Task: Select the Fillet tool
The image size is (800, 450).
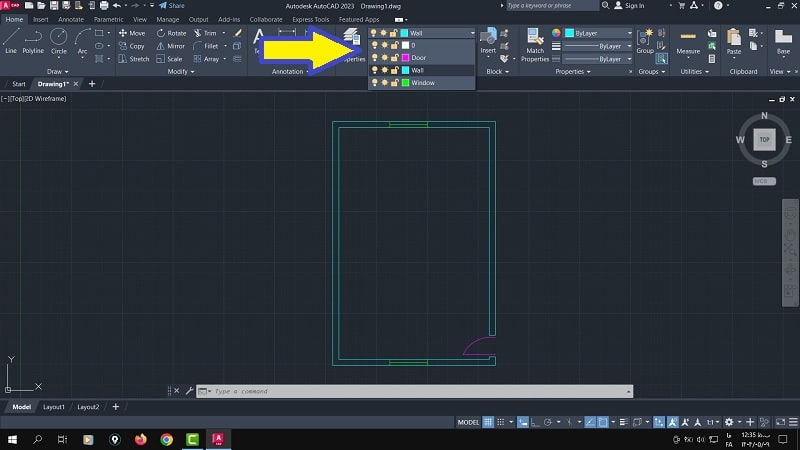Action: coord(206,46)
